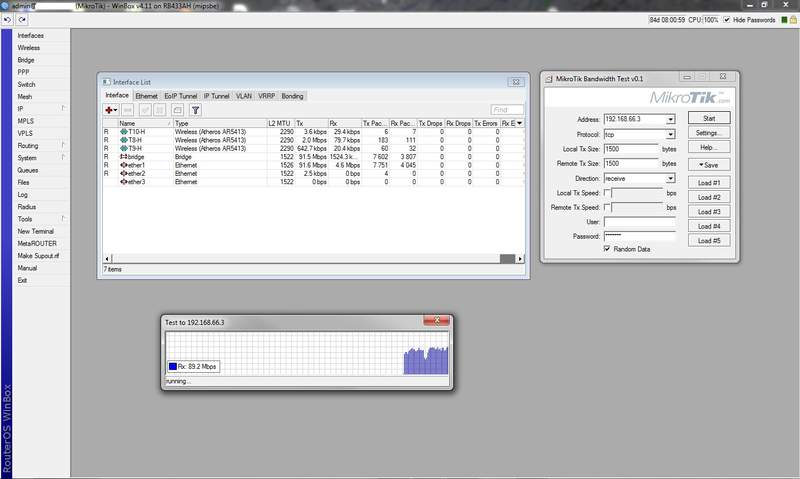The image size is (800, 479).
Task: Open the Protocol dropdown showing tcp
Action: (x=670, y=135)
